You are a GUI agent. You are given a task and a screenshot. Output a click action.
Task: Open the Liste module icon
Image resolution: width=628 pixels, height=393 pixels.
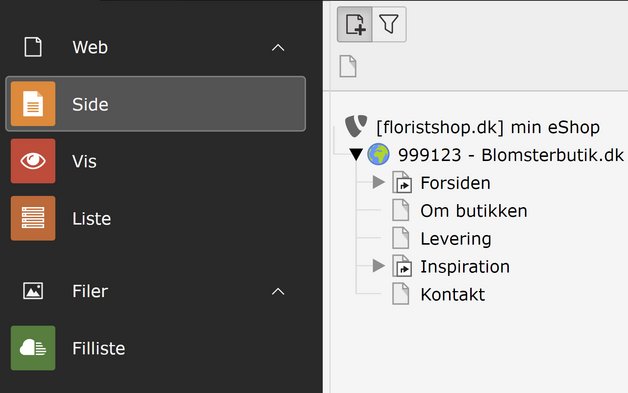33,218
